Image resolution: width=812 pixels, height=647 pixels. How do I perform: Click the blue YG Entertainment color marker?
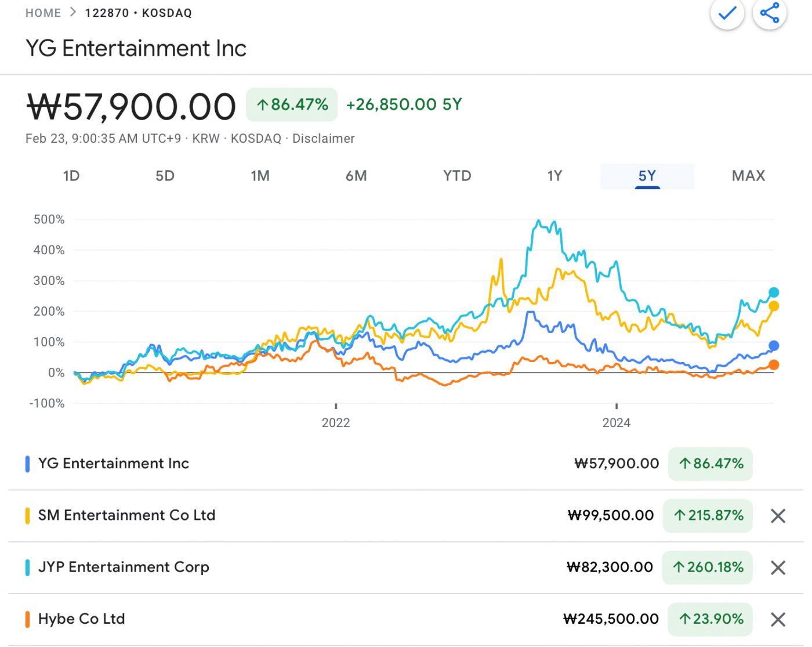point(27,464)
